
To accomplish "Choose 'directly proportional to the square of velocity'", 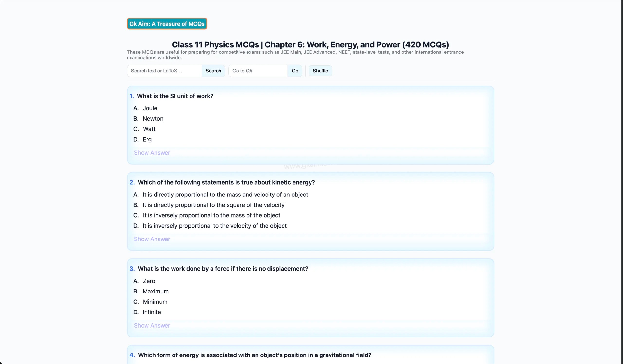I will (213, 205).
